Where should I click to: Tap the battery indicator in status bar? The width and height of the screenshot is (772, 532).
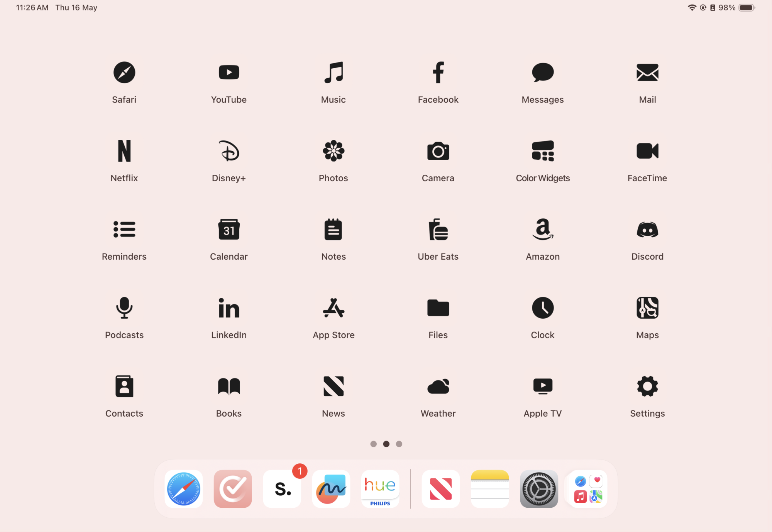tap(747, 8)
